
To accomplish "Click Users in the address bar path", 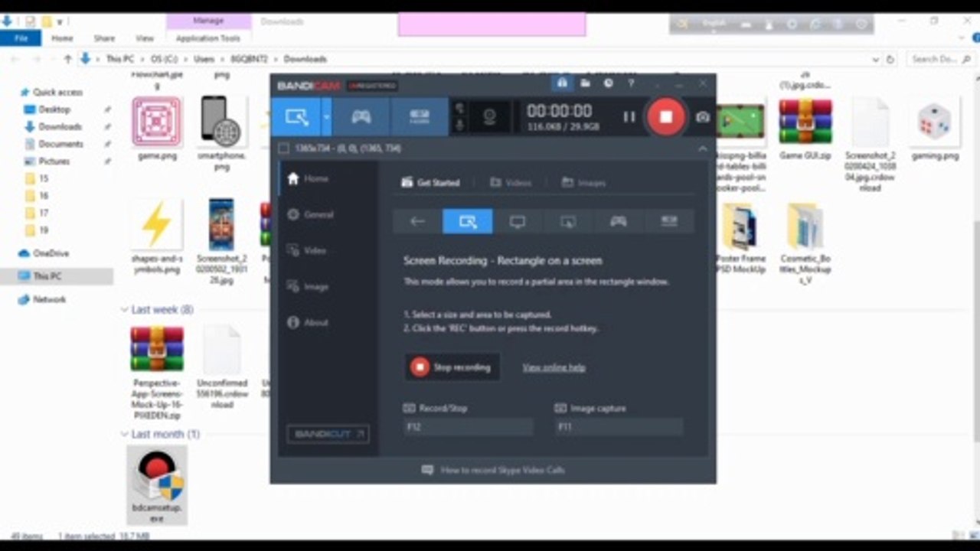I will [x=204, y=59].
